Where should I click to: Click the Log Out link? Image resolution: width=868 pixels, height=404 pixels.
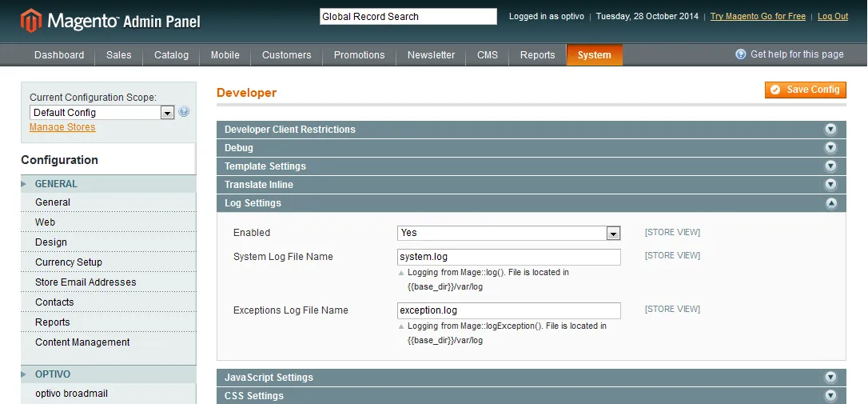pos(833,16)
